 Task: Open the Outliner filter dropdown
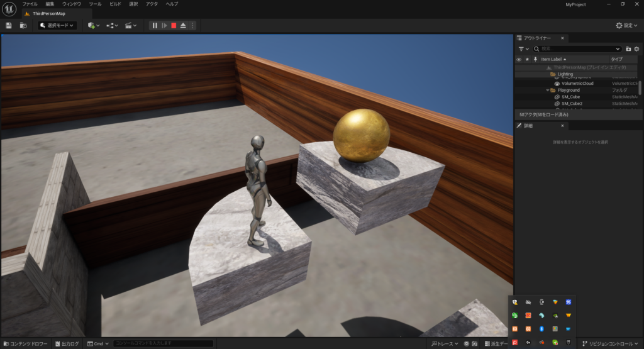523,48
